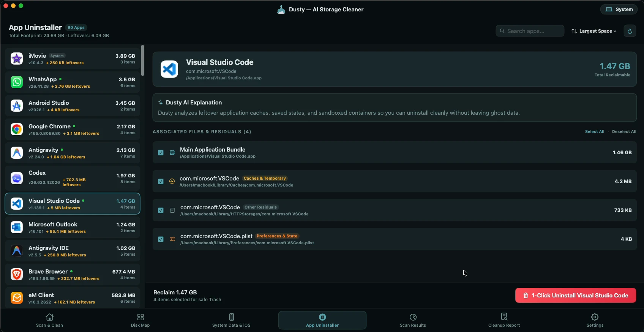Click the Caches & Temporary row icon
Screen dimensions: 644x332
(172, 182)
